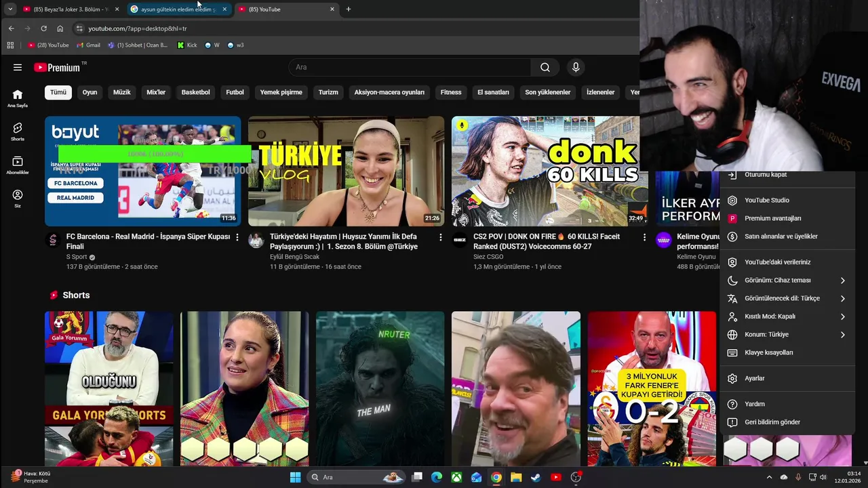868x488 pixels.
Task: Click the browser address bar
Action: pos(359,28)
